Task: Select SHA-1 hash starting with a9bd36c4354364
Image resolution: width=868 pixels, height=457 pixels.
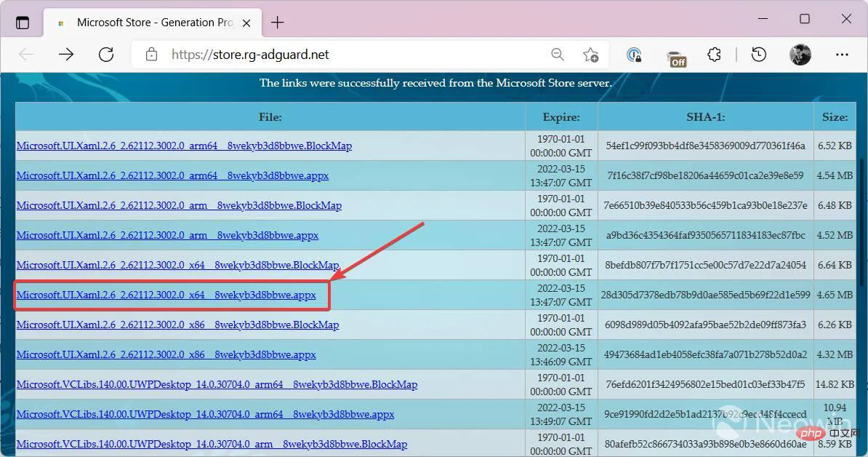Action: [x=705, y=236]
